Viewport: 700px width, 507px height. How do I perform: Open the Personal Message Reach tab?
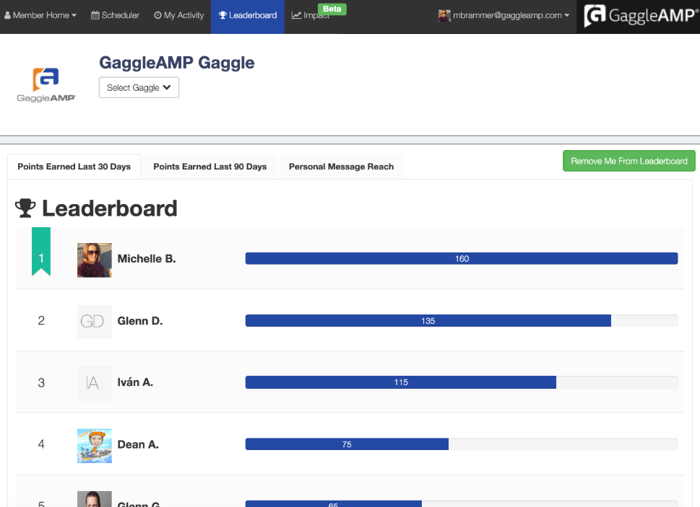(341, 166)
